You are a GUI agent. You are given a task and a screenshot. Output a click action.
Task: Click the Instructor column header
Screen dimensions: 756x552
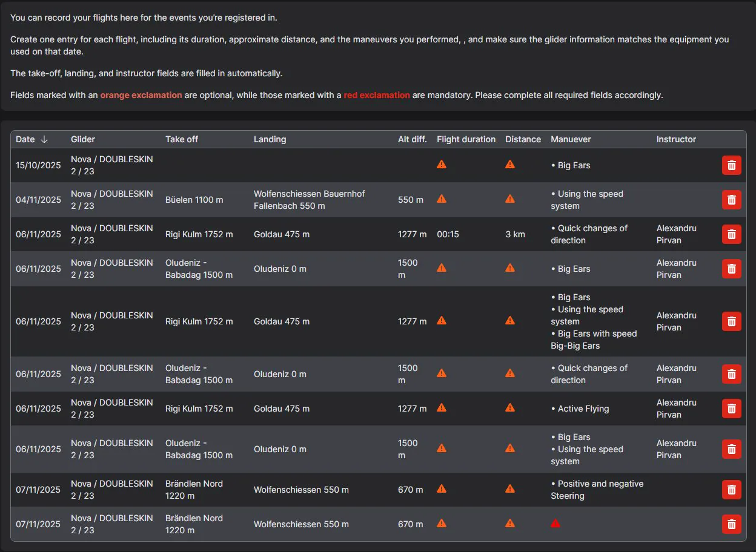[x=676, y=139]
